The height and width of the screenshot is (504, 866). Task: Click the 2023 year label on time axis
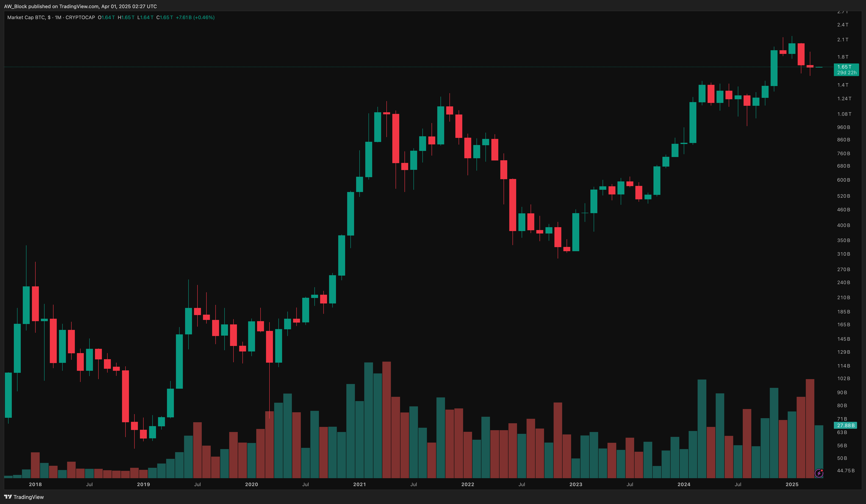pos(576,484)
